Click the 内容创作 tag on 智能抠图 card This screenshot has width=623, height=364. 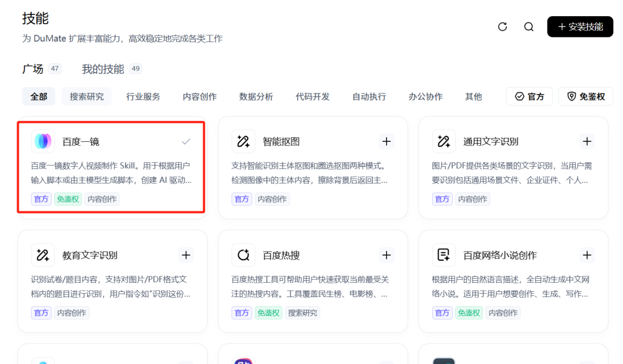272,199
